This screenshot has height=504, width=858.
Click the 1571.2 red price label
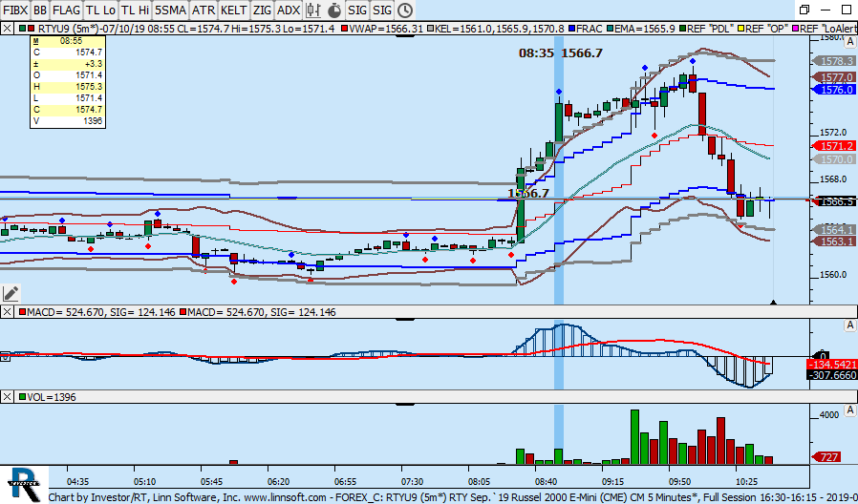point(834,146)
